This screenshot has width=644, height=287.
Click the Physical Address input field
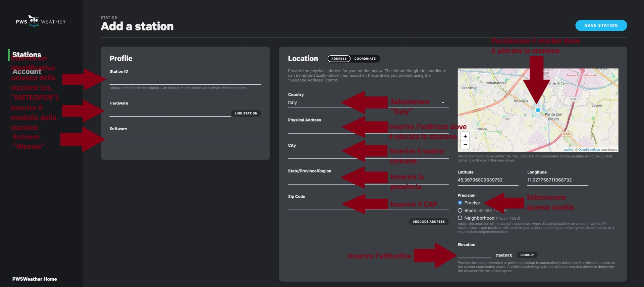coord(368,129)
